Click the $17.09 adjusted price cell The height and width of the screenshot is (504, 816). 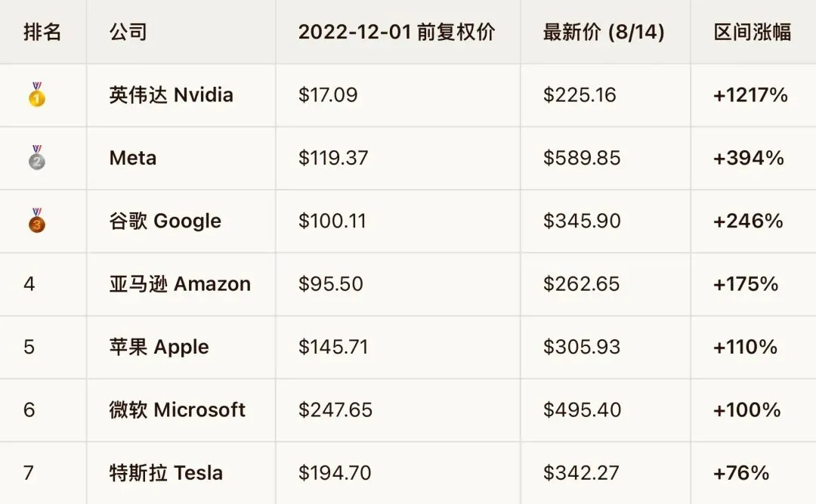tap(397, 95)
